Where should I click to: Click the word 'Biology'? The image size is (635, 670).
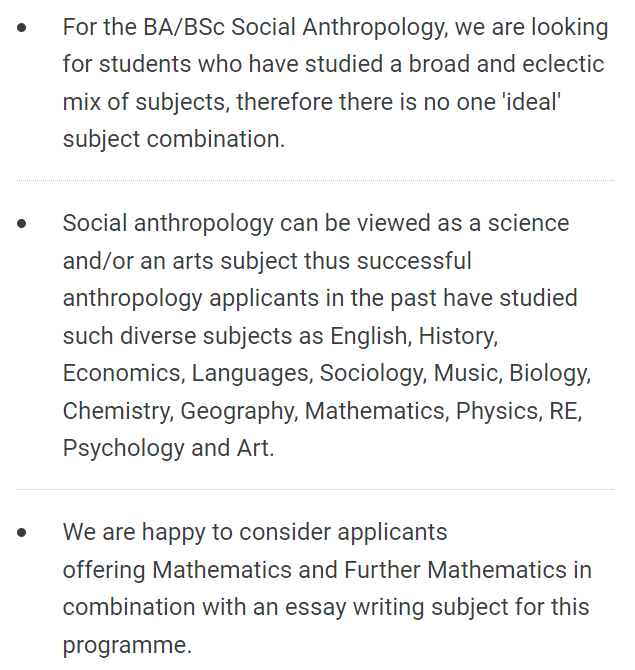(x=549, y=373)
